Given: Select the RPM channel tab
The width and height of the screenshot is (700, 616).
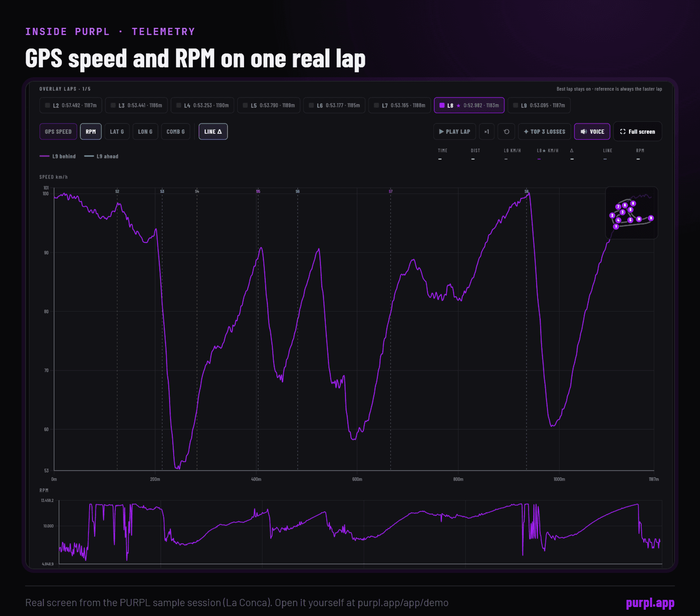Looking at the screenshot, I should pos(91,132).
